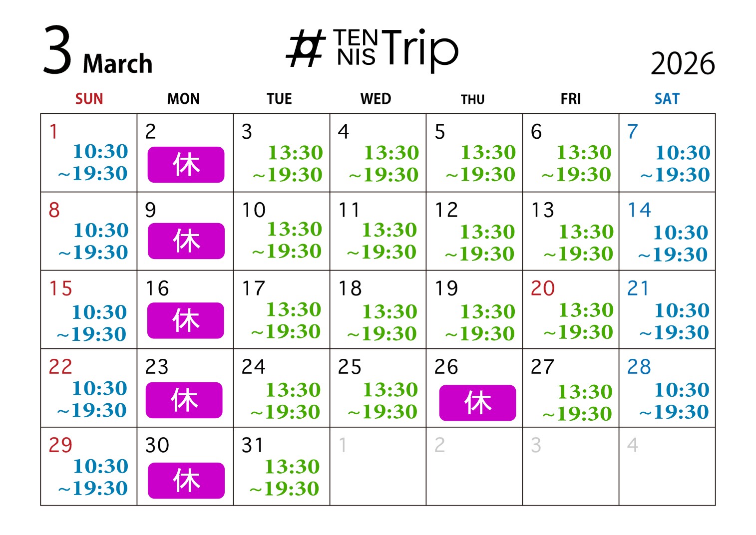Click the 2026 year label

[x=682, y=64]
